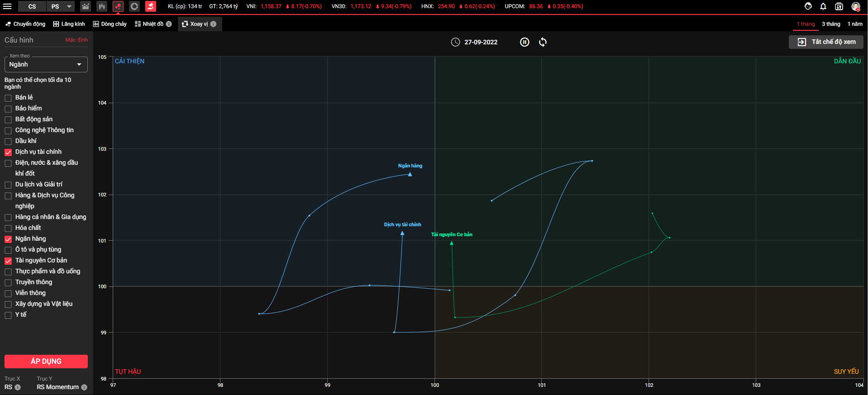Click the Mặc định reset link
Image resolution: width=868 pixels, height=395 pixels.
76,40
